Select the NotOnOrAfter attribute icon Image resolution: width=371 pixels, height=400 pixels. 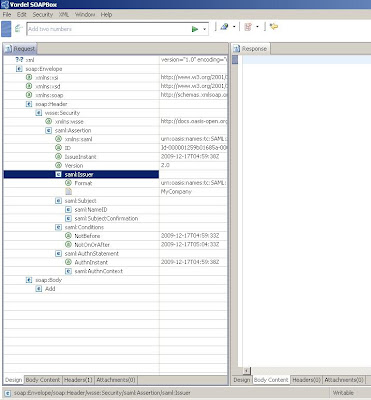click(68, 244)
